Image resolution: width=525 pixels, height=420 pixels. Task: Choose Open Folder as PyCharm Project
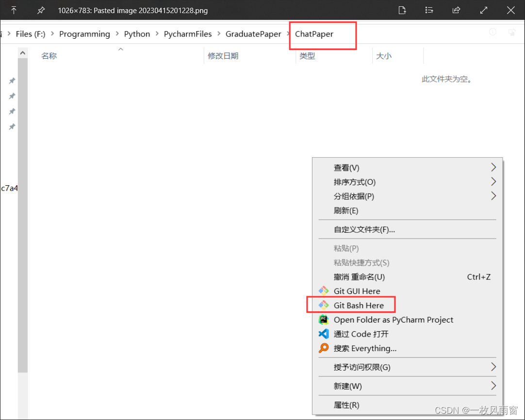393,319
